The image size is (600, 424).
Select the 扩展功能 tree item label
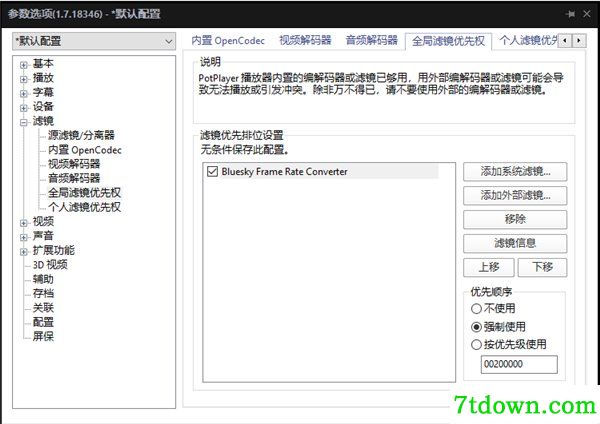(x=54, y=250)
